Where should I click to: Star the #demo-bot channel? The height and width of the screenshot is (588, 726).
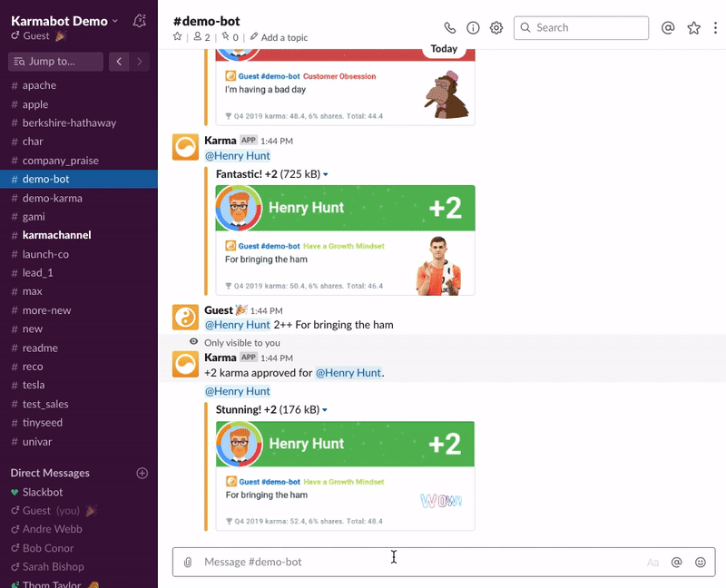pos(177,36)
